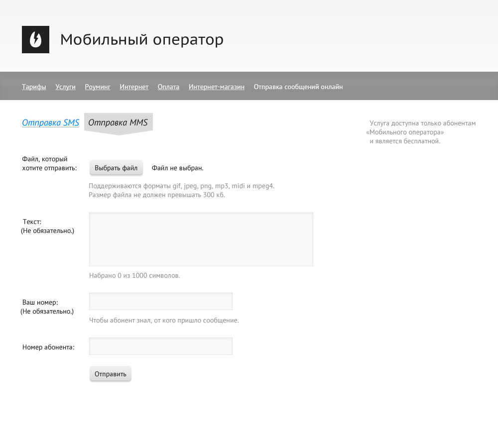Navigate to the Оплата page
The image size is (498, 448).
tap(168, 87)
